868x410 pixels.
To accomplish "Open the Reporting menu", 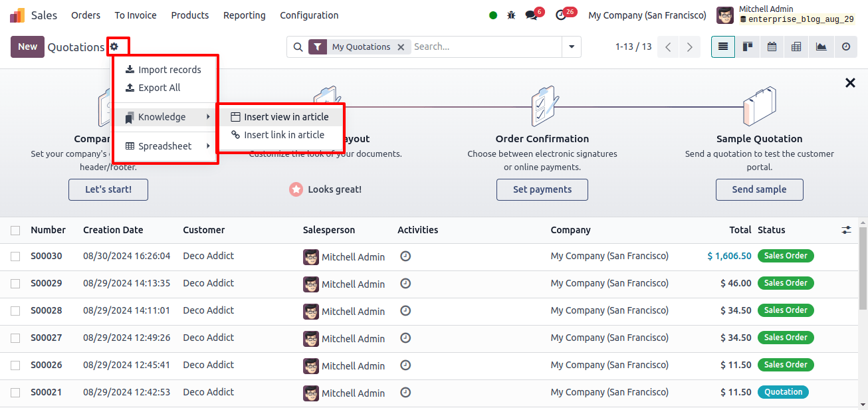I will [x=245, y=15].
